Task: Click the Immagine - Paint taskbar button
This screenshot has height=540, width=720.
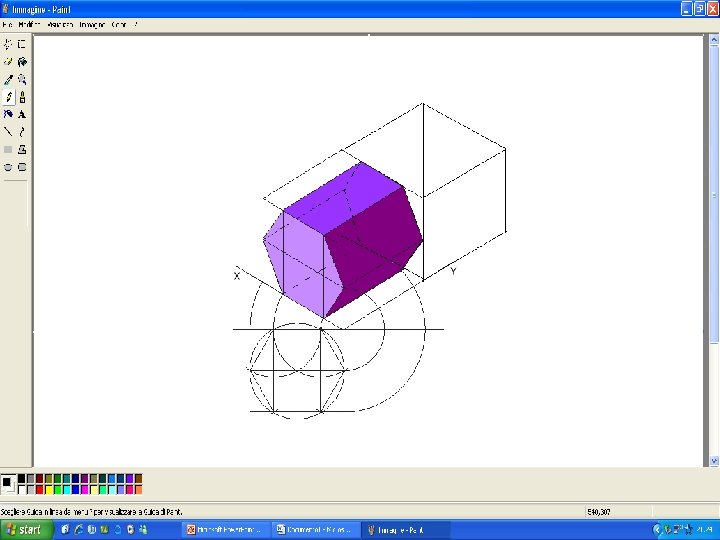Action: tap(404, 530)
